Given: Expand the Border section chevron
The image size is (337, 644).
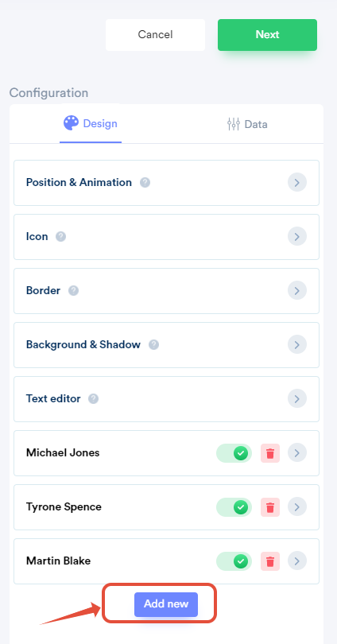Looking at the screenshot, I should coord(297,291).
